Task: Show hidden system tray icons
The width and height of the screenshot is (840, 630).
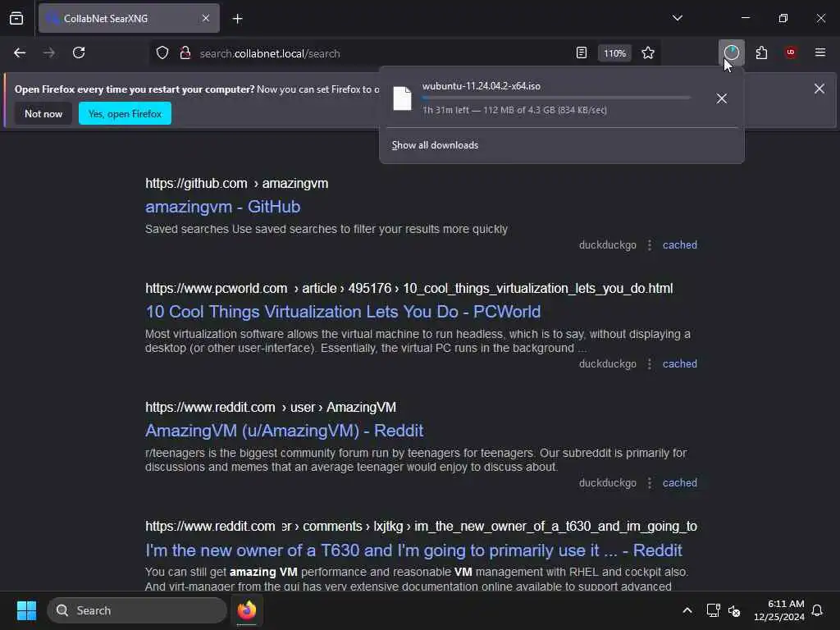Action: click(687, 610)
